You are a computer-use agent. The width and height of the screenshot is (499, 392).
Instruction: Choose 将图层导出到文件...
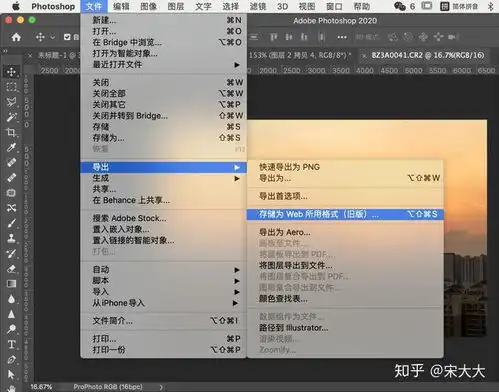pos(345,266)
